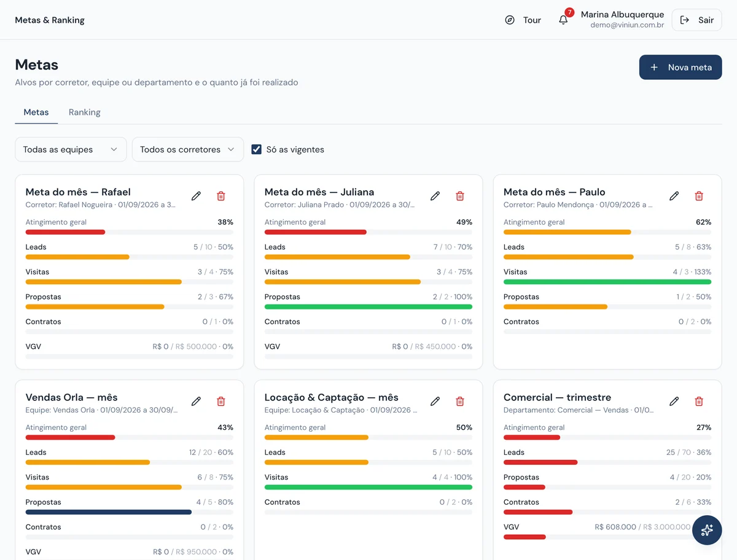Viewport: 737px width, 560px height.
Task: Delete the Vendas Orla — mês goal
Action: click(221, 401)
